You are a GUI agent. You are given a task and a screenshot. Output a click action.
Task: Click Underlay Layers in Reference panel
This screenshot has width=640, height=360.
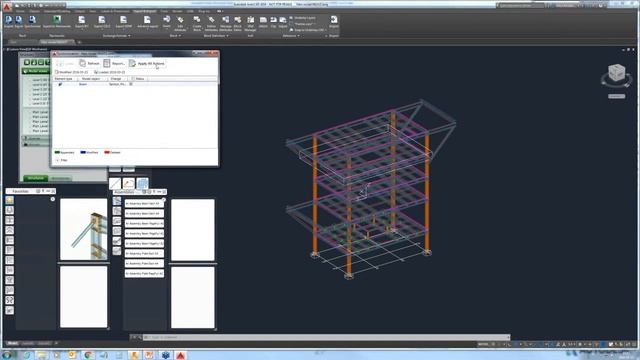(303, 18)
